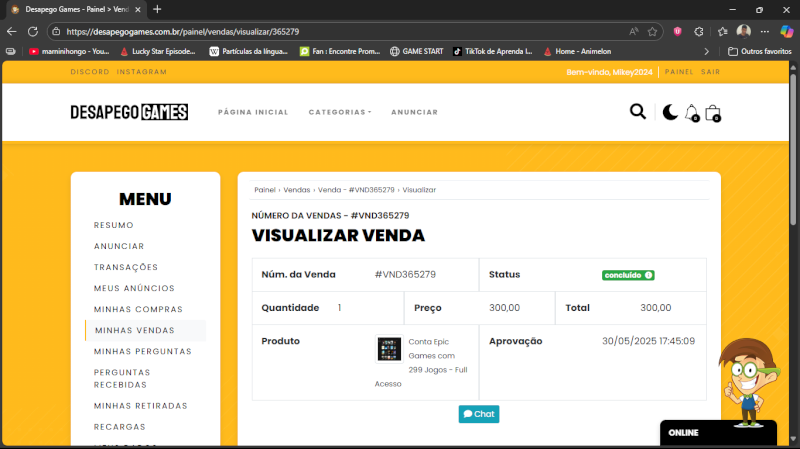Close the Desapego Games tab

tap(138, 10)
